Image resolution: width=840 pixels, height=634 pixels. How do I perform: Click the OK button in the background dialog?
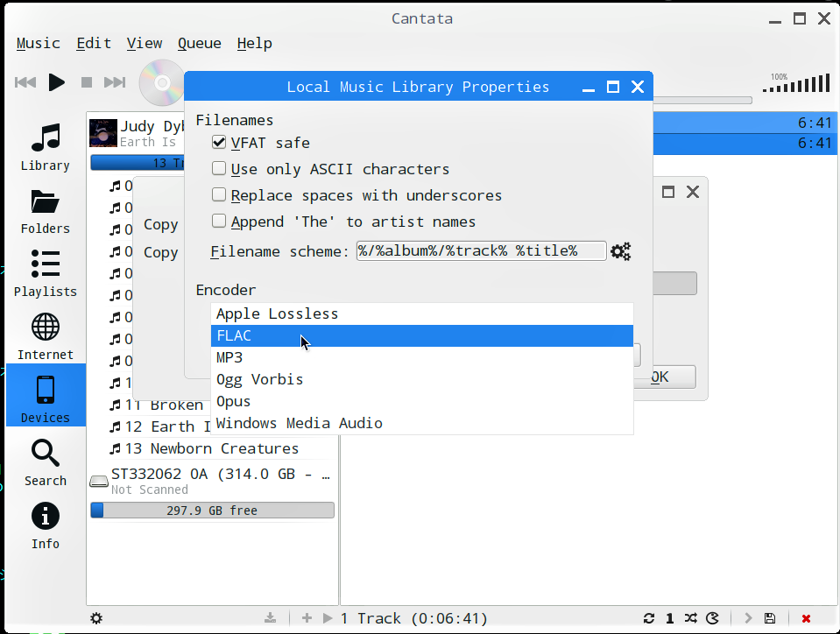pyautogui.click(x=665, y=377)
